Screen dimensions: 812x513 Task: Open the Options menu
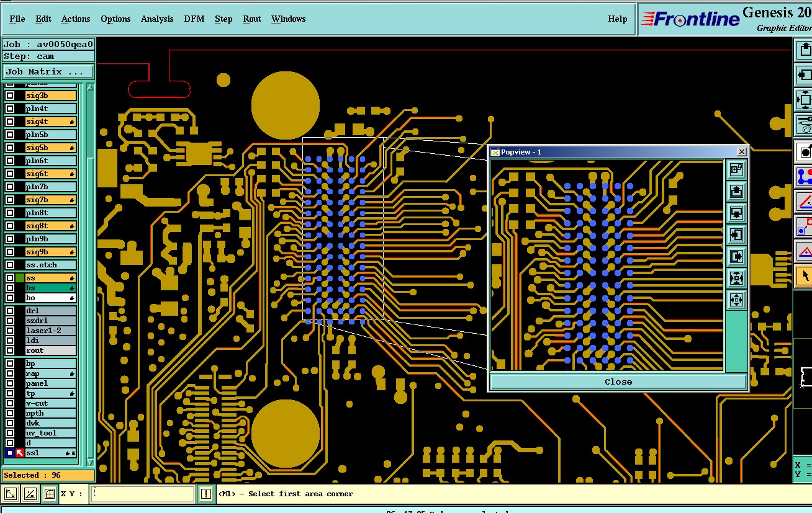pos(115,19)
